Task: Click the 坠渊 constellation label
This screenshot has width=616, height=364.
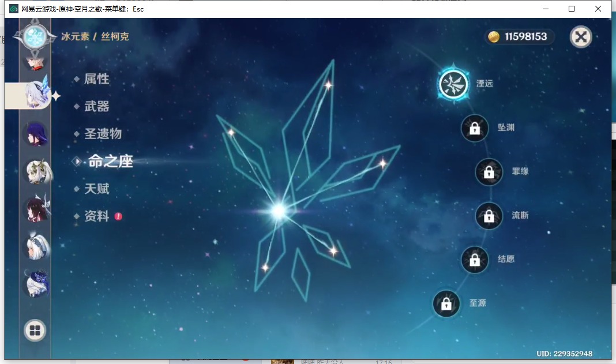Action: pos(506,127)
